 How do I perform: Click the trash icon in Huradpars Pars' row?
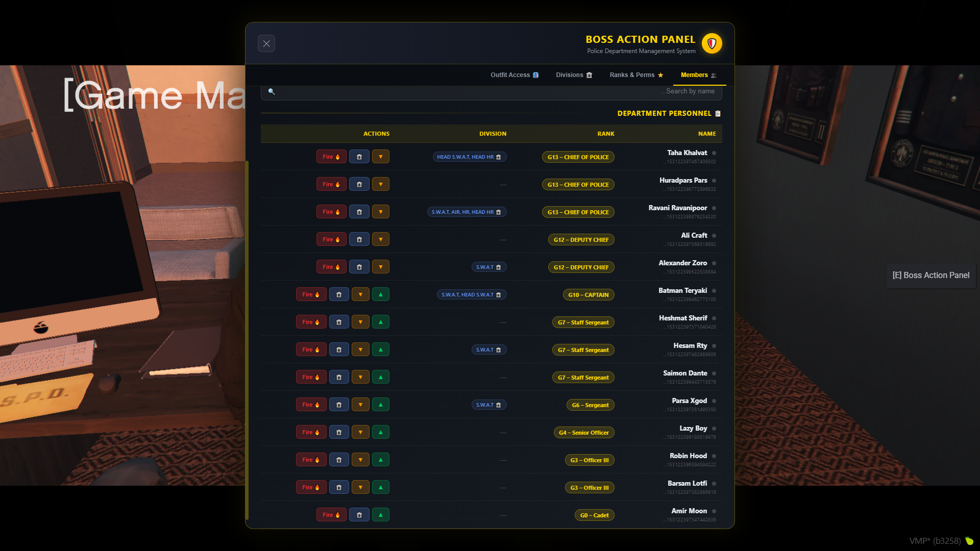coord(359,184)
